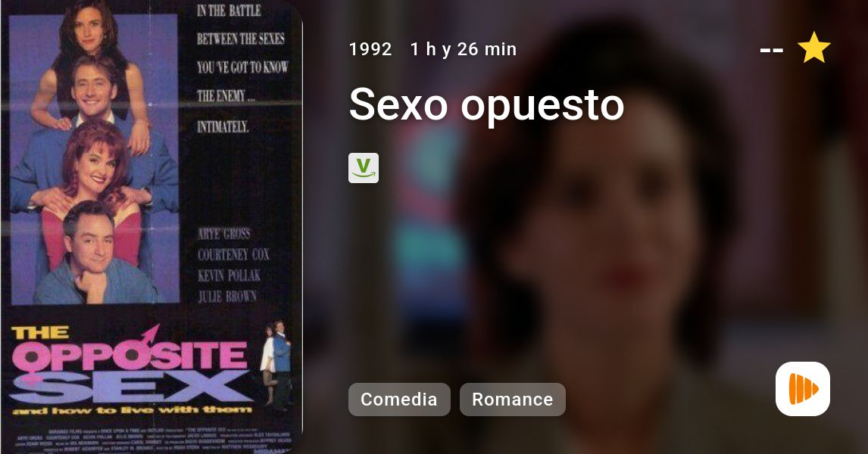The image size is (868, 454).
Task: Click Courteney Cox name on poster
Action: 233,254
